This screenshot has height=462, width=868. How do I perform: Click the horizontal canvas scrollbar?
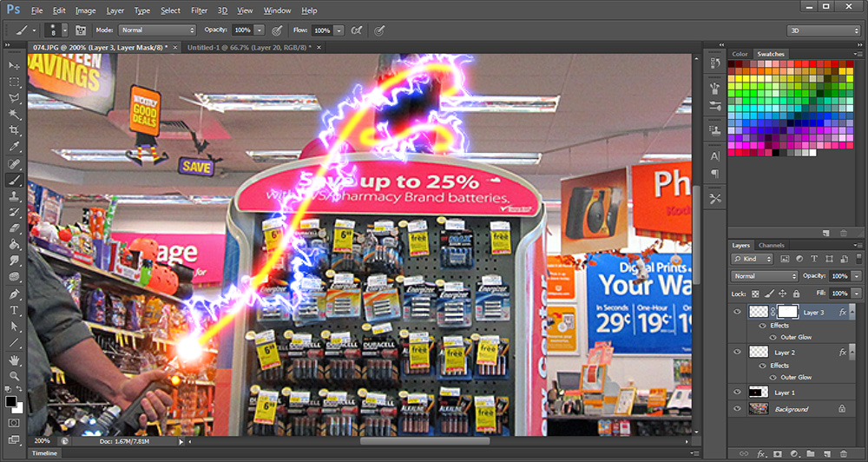coord(424,441)
